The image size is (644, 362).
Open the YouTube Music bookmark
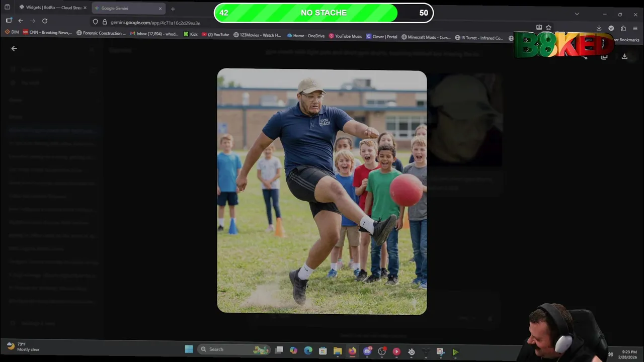click(346, 36)
